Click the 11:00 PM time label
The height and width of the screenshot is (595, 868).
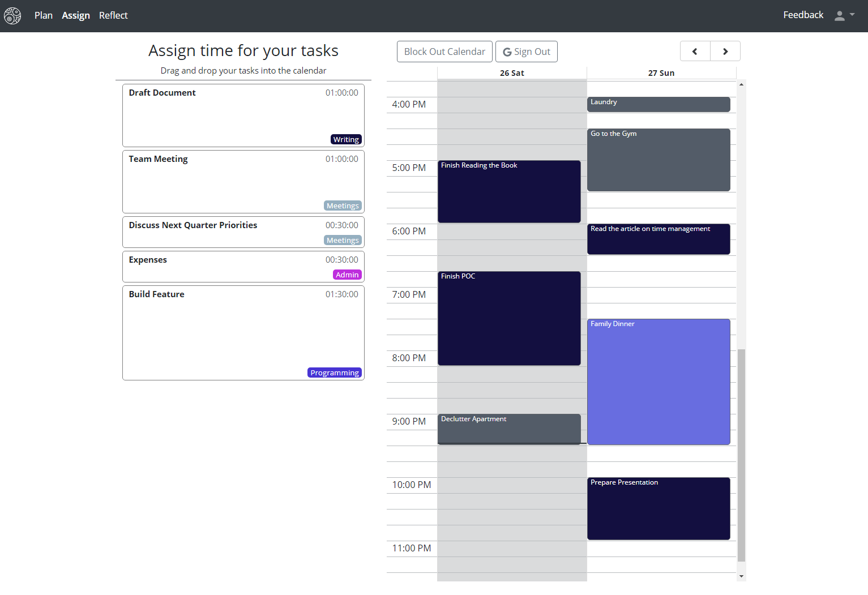coord(412,548)
